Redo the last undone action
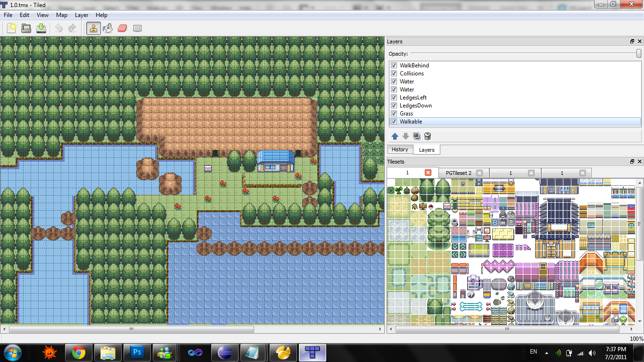The width and height of the screenshot is (644, 362). click(72, 28)
